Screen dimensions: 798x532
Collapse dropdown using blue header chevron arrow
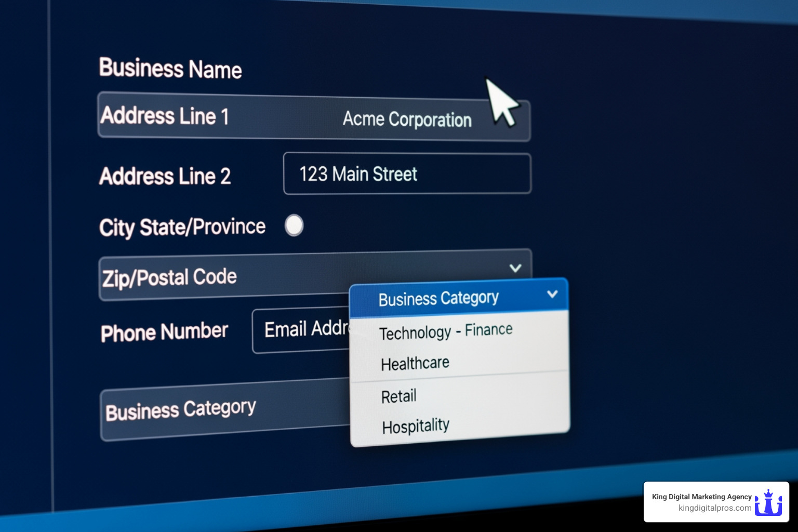pos(552,294)
